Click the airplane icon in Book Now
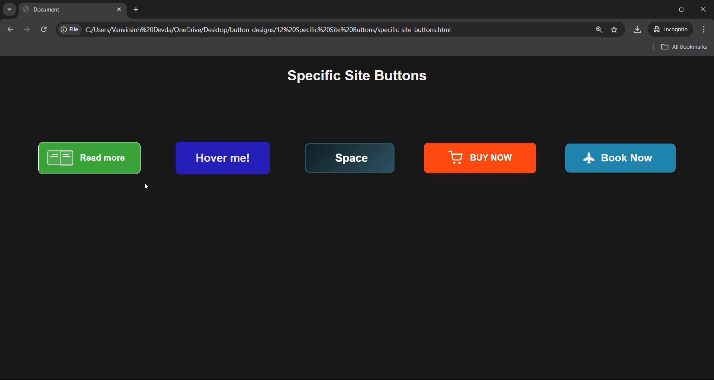The height and width of the screenshot is (380, 714). (589, 158)
